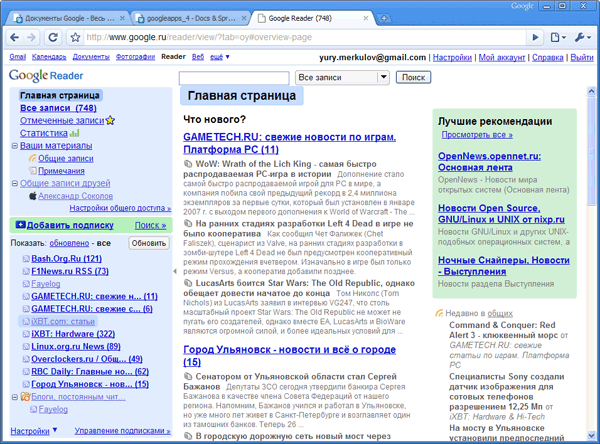Viewport: 600px width, 444px height.
Task: Click Выйти to sign out
Action: pos(582,57)
